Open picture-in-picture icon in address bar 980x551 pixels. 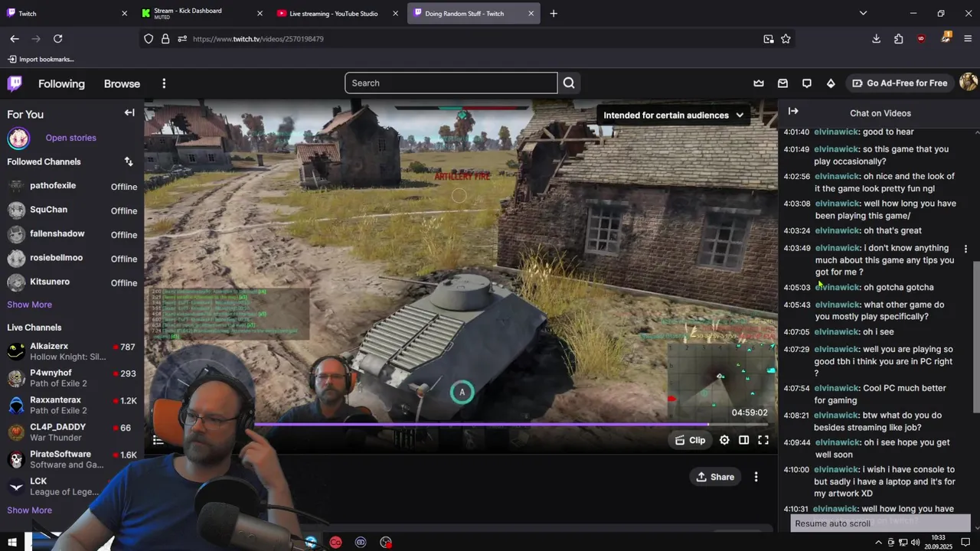click(x=769, y=39)
